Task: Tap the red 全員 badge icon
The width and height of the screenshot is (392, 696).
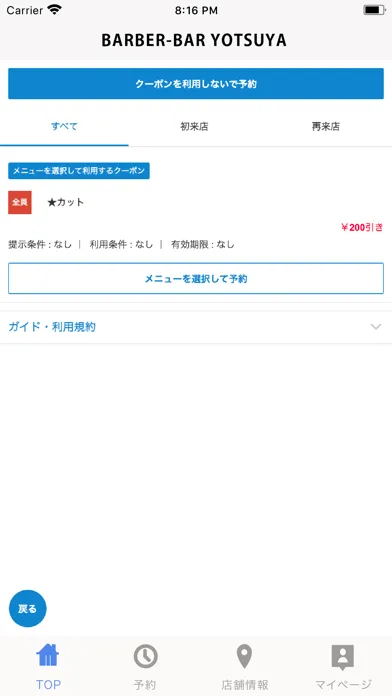Action: (20, 202)
